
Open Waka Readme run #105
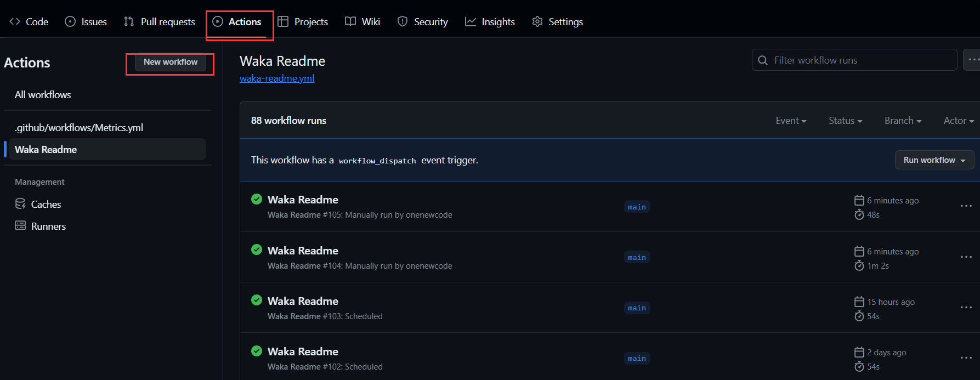click(x=303, y=200)
